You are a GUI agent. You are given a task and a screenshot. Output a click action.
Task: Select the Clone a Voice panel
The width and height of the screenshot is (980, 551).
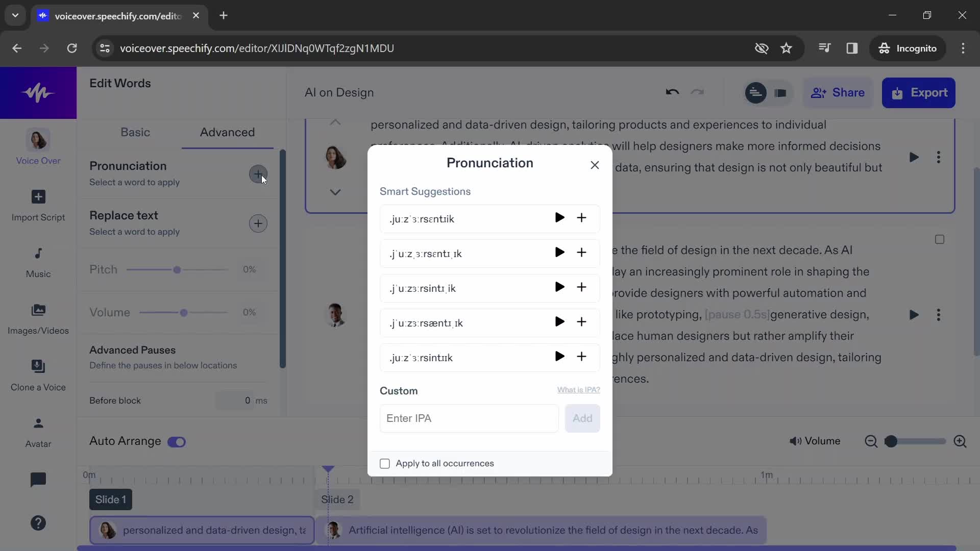pyautogui.click(x=38, y=375)
